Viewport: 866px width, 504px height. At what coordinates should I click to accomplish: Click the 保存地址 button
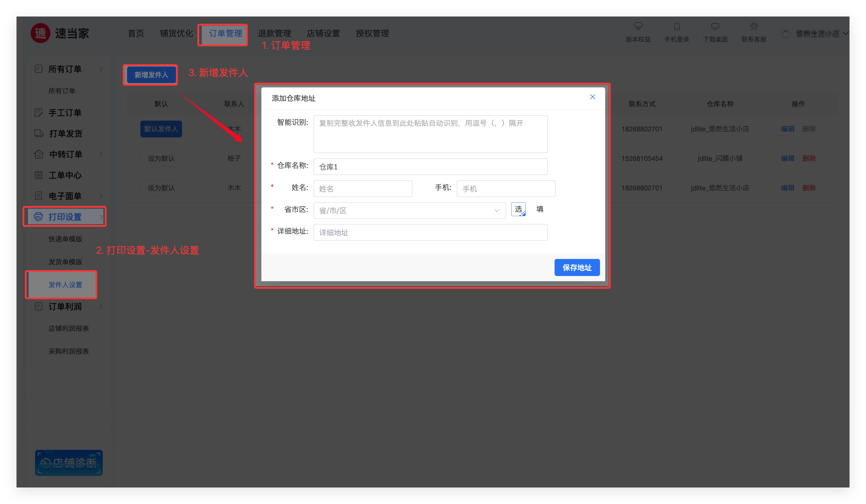(x=577, y=268)
